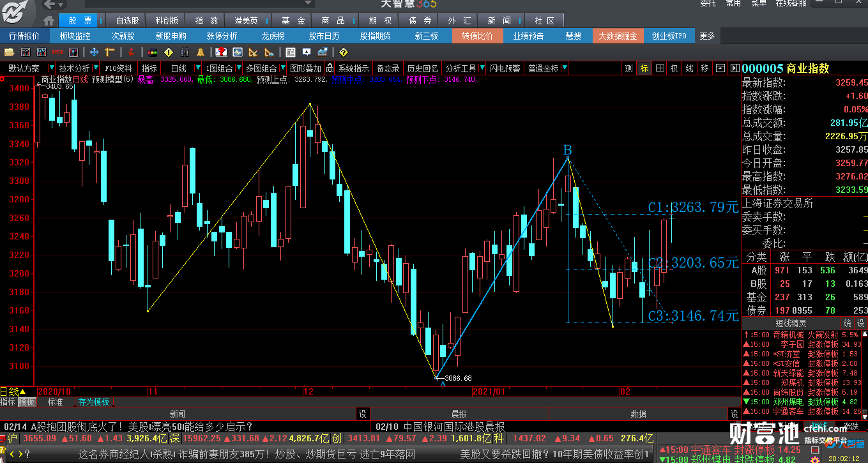The image size is (868, 463).
Task: Open the 晨报 news panel header
Action: tap(459, 414)
